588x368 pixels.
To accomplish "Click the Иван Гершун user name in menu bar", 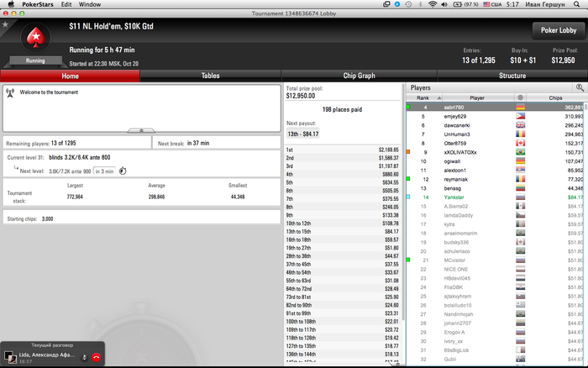I will coord(545,4).
